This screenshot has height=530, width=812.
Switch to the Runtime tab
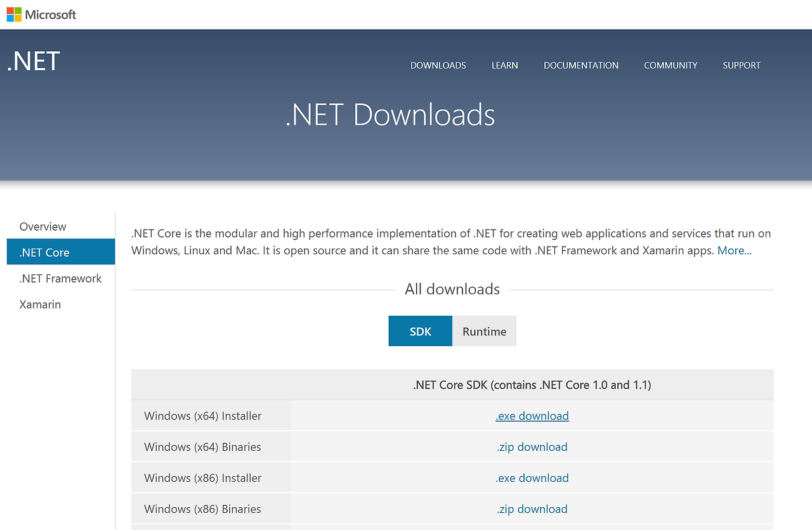(x=485, y=331)
